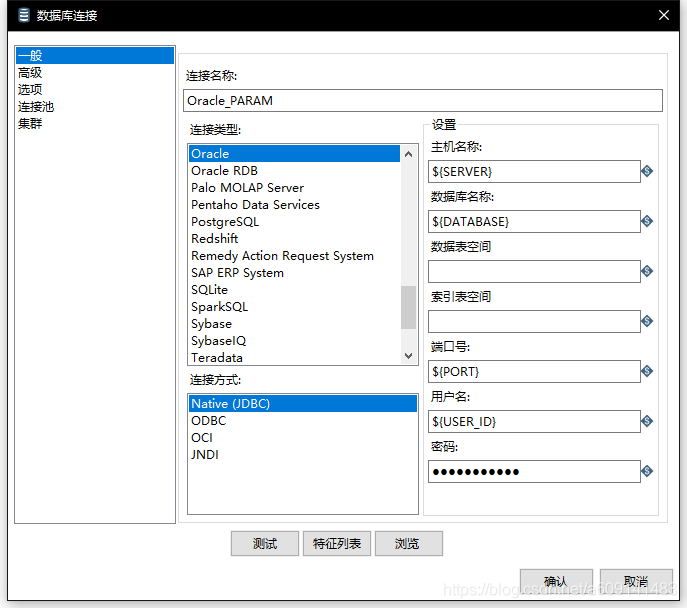Click variable icon beside 主机名称 field
The width and height of the screenshot is (687, 608).
coord(647,171)
